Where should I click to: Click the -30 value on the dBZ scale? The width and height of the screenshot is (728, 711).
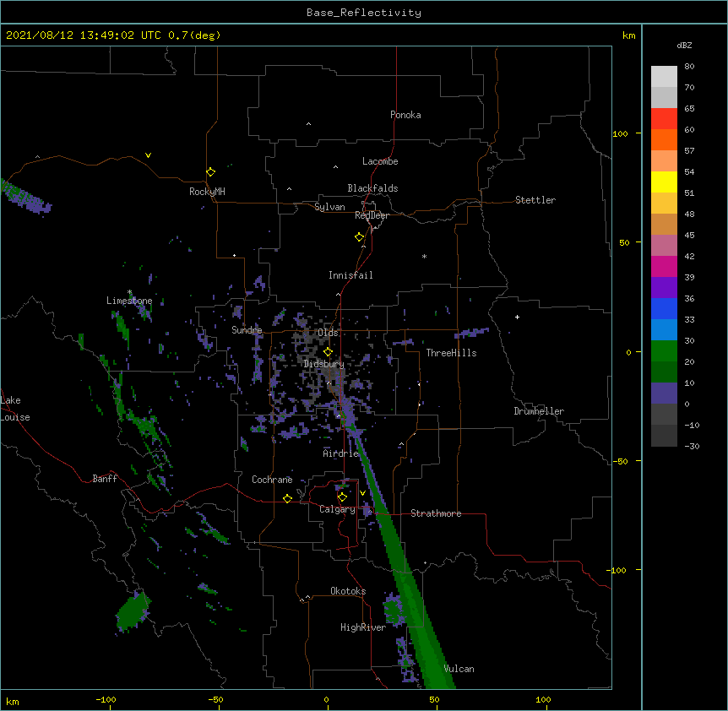pyautogui.click(x=692, y=446)
